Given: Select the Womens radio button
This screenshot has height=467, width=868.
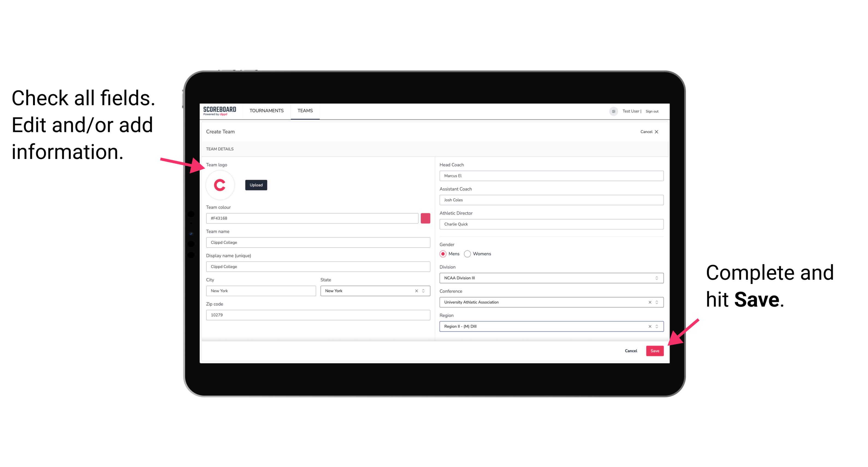Looking at the screenshot, I should click(469, 254).
